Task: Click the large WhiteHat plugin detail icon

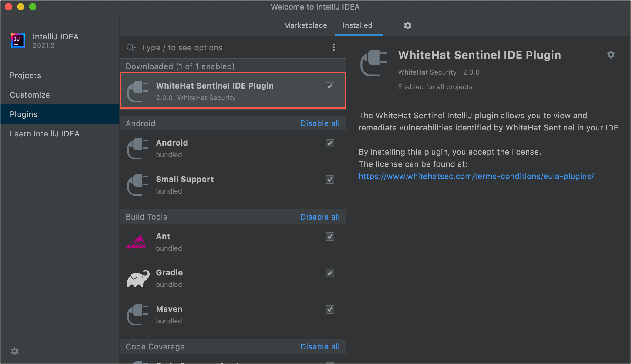Action: (374, 63)
